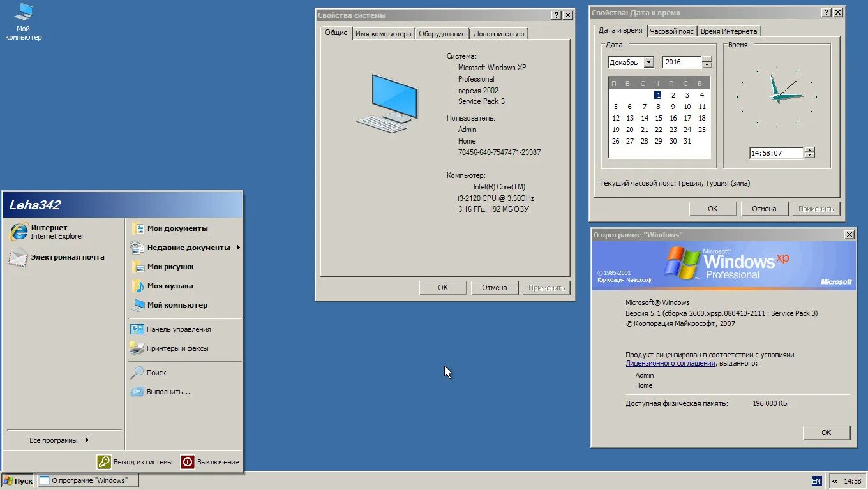Click the Выполнить run icon
868x490 pixels.
[x=137, y=392]
